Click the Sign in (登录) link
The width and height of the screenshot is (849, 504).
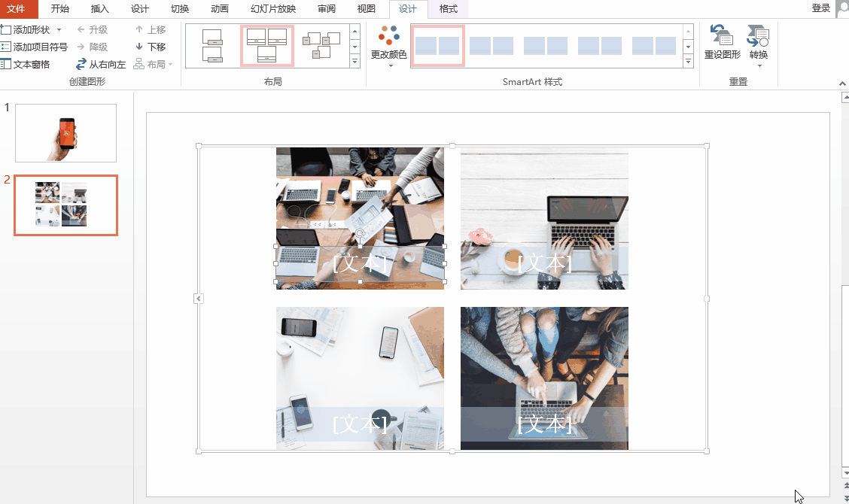pyautogui.click(x=821, y=8)
